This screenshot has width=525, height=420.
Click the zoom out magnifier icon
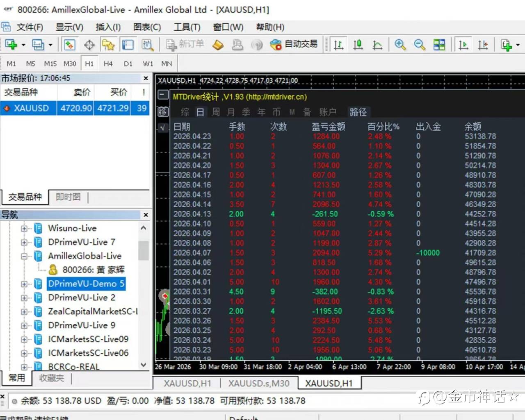419,44
